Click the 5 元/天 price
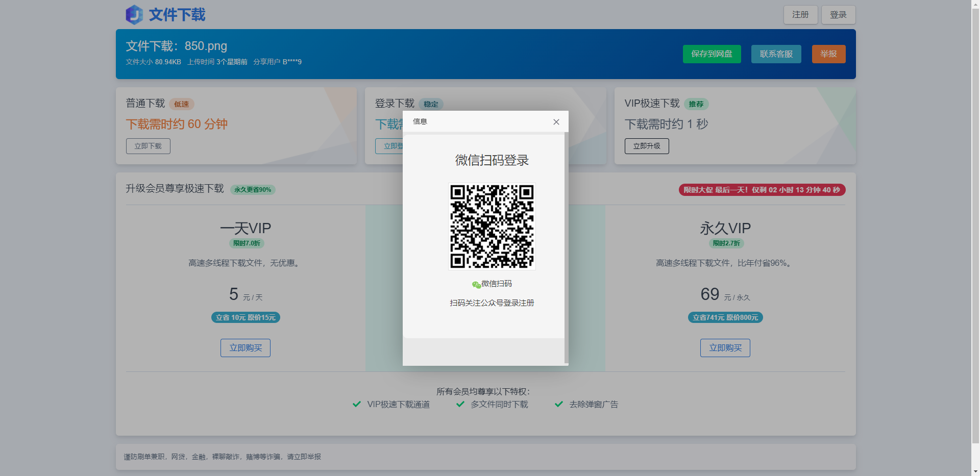This screenshot has width=980, height=476. 246,294
